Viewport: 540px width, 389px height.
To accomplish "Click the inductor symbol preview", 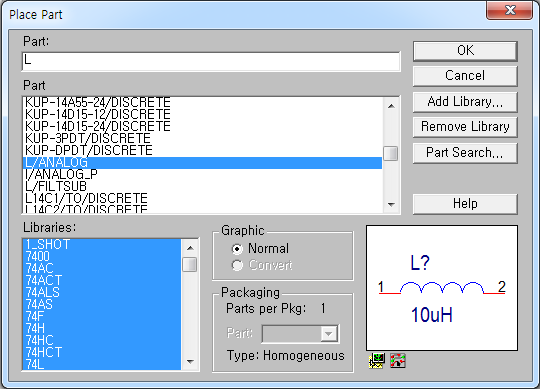I will (442, 288).
